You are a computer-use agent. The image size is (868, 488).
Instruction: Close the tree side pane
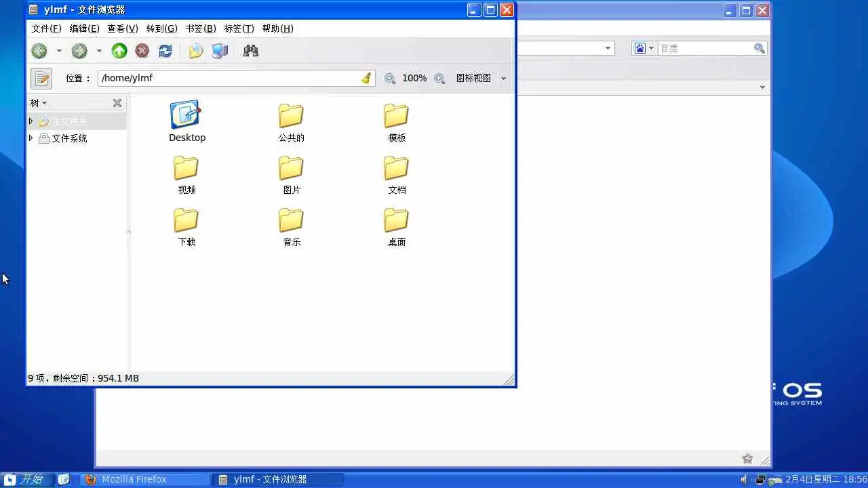[x=117, y=103]
